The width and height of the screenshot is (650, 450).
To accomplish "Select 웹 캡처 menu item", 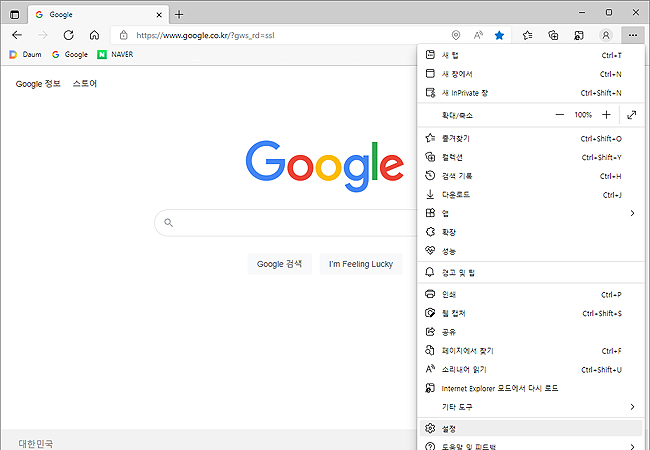I will click(531, 313).
